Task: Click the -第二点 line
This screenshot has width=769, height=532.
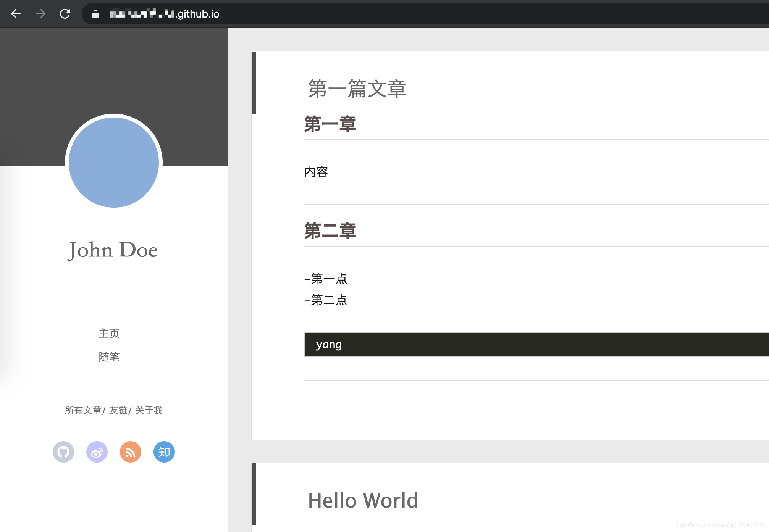Action: 326,300
